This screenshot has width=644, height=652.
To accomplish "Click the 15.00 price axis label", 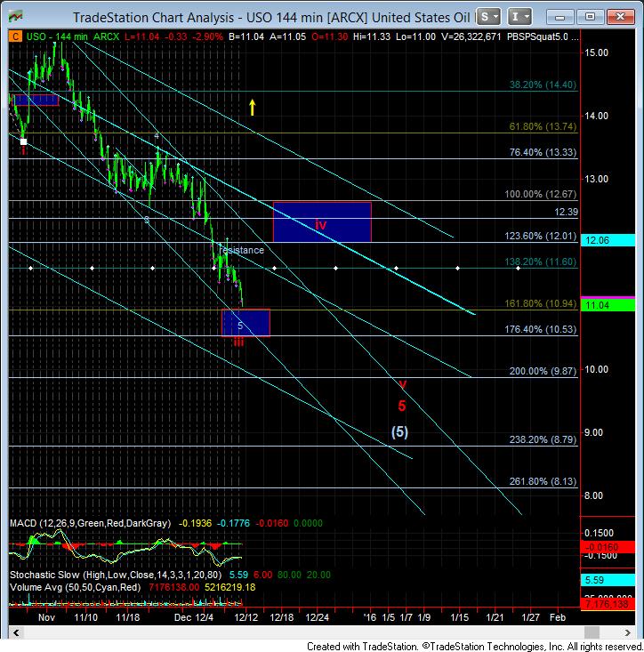I will (x=596, y=52).
